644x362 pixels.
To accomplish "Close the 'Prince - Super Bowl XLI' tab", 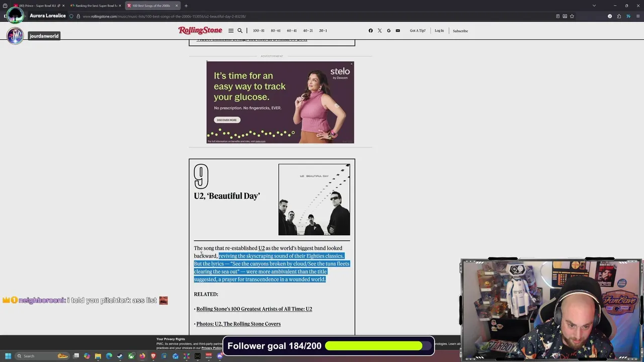I will click(x=63, y=6).
